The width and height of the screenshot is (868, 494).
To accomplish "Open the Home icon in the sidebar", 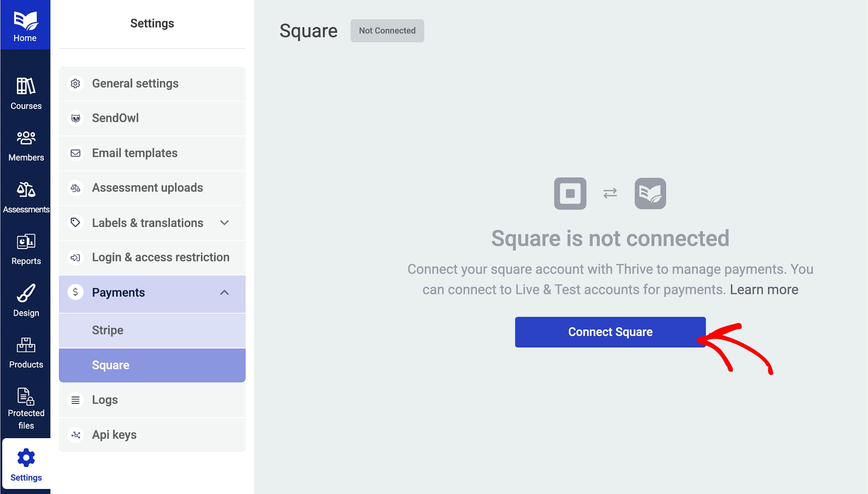I will [25, 21].
